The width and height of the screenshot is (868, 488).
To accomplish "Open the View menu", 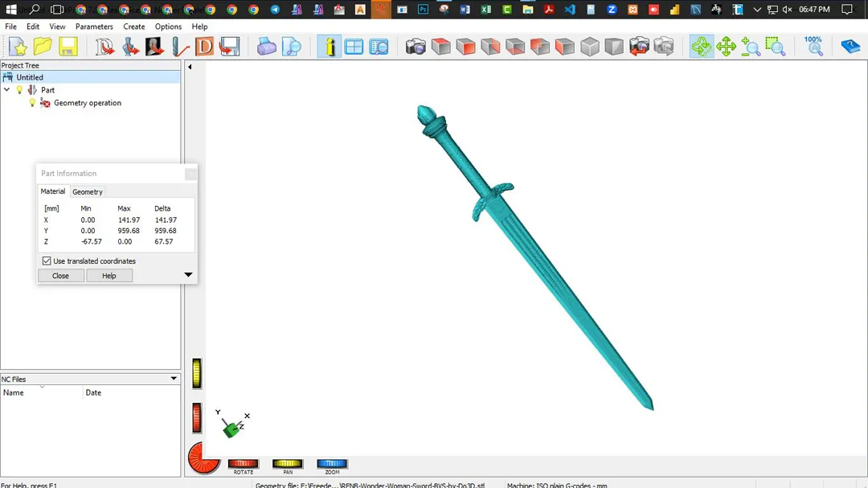I will pyautogui.click(x=57, y=27).
